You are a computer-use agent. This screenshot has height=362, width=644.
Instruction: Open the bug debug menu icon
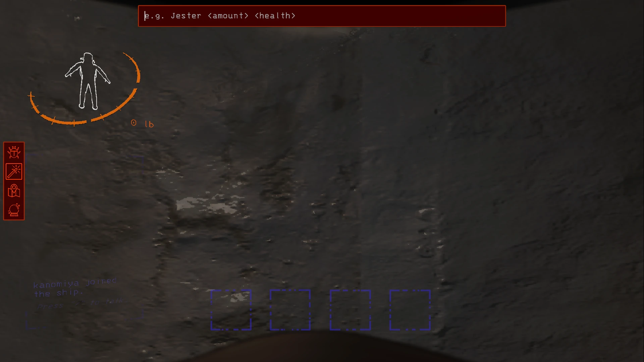click(x=14, y=153)
